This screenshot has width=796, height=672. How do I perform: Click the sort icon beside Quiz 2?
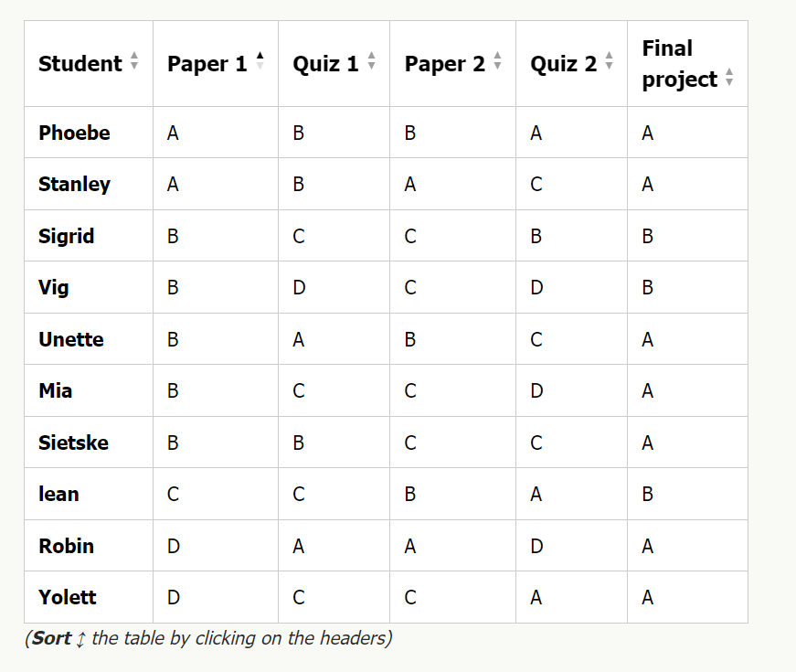click(x=609, y=62)
